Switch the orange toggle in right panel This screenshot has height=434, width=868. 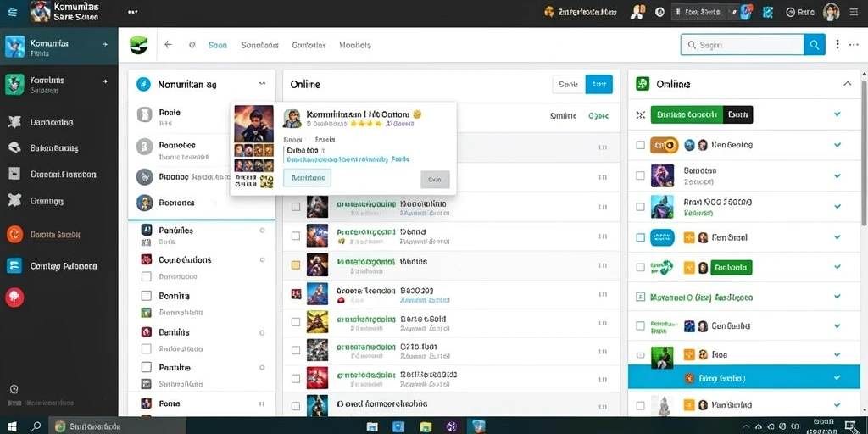pyautogui.click(x=665, y=145)
